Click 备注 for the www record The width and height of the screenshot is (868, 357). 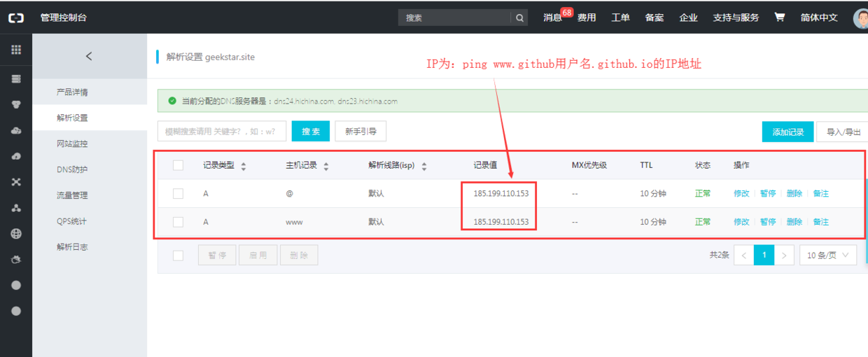pos(821,222)
